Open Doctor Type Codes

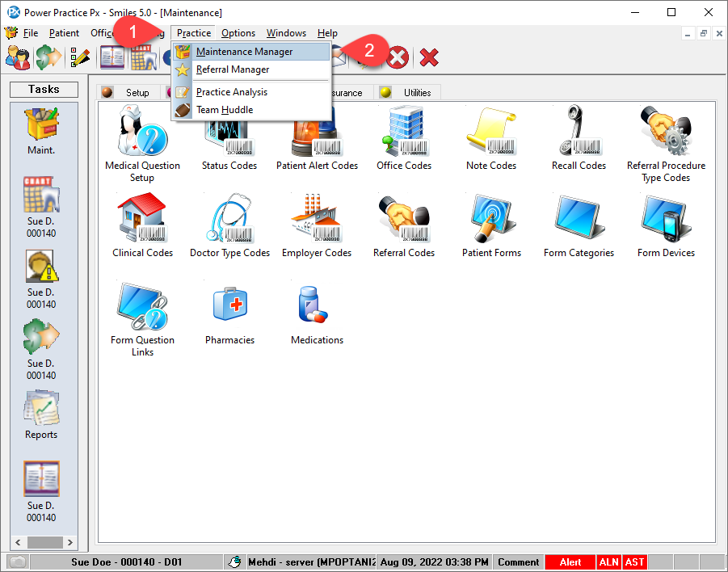229,225
